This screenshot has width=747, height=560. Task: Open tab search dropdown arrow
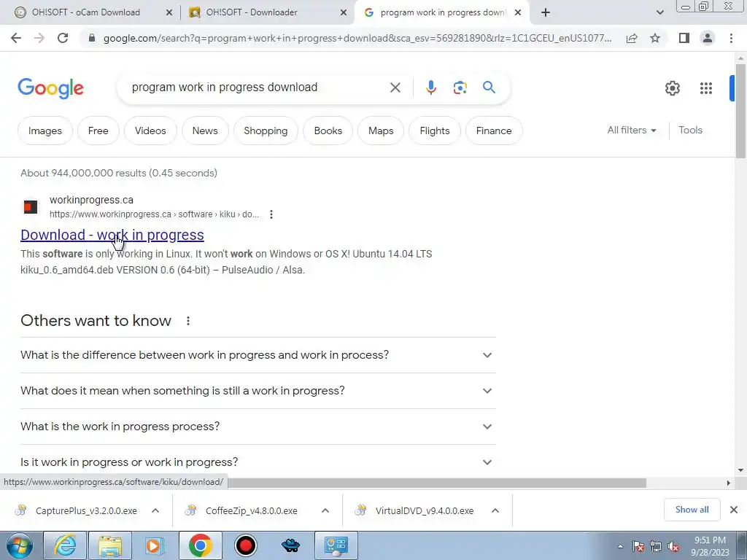click(659, 12)
